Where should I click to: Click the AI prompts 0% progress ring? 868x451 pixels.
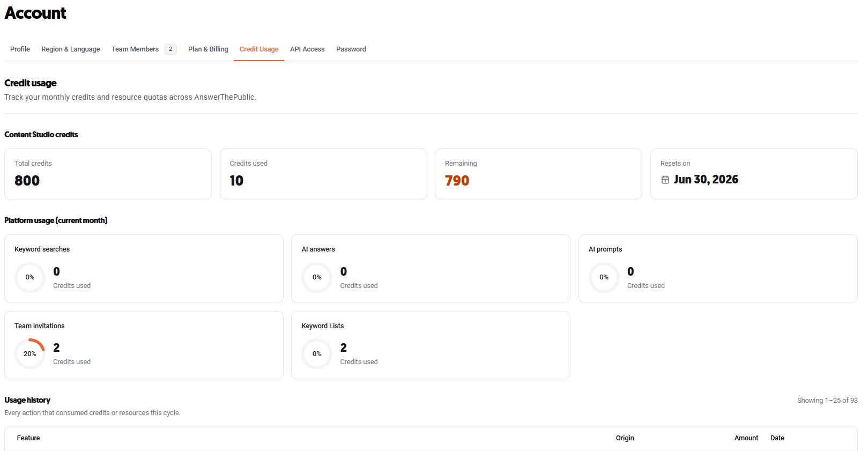coord(604,277)
